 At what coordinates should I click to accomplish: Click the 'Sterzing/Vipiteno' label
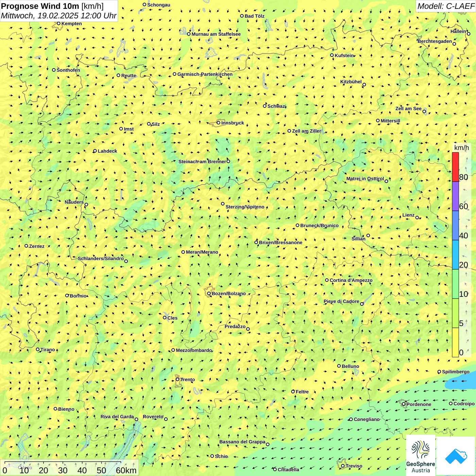(x=245, y=207)
